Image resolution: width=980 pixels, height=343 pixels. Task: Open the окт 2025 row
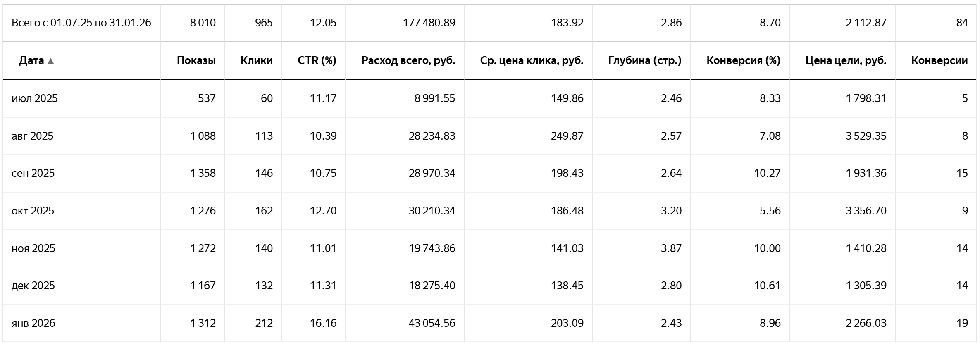pos(33,211)
